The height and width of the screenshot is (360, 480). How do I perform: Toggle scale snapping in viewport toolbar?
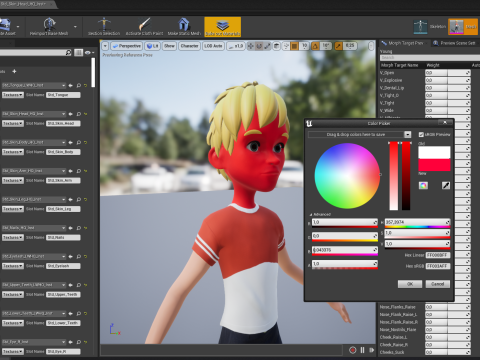tap(338, 46)
